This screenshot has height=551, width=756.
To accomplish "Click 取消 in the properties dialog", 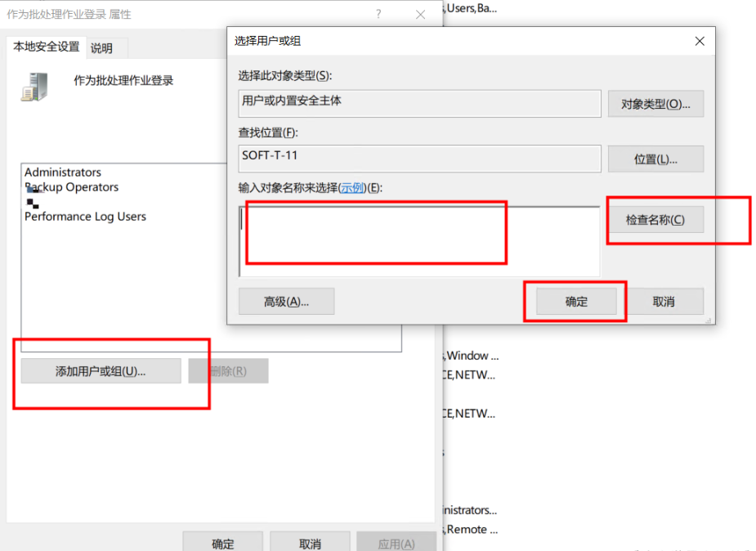I will coord(310,544).
